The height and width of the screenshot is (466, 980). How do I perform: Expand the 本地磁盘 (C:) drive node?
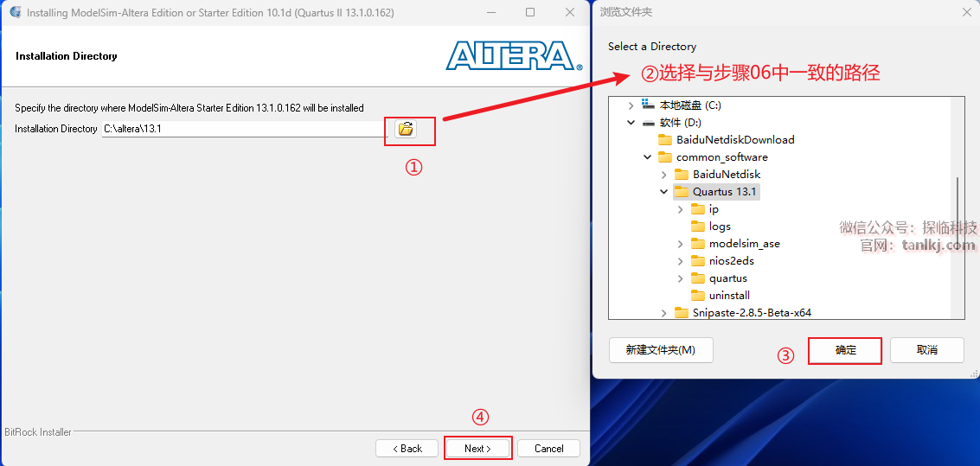[631, 105]
